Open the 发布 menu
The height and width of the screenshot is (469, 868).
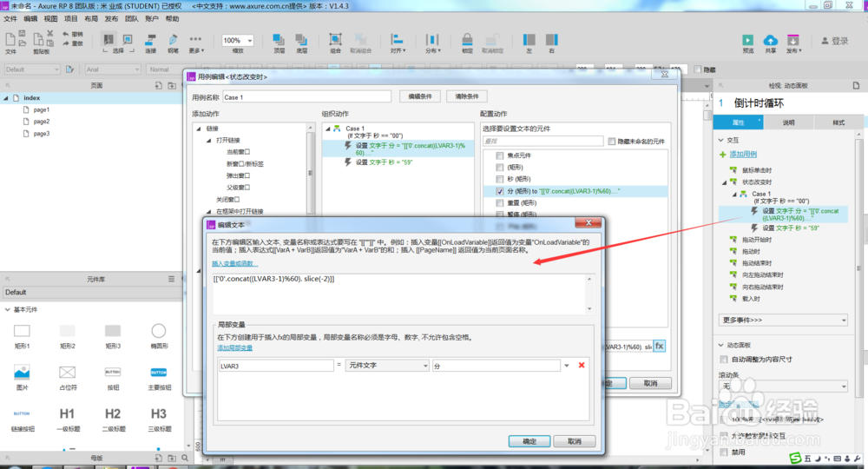pyautogui.click(x=111, y=19)
